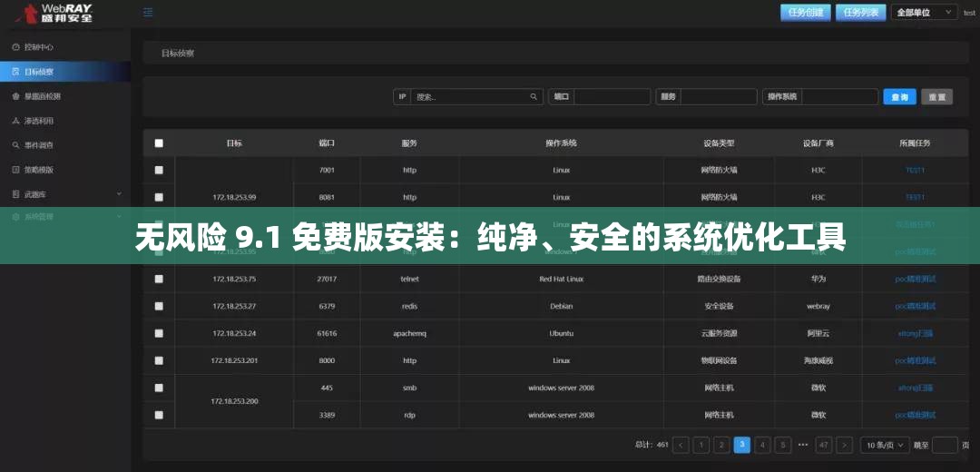Open 策略模板 via its sidebar icon
The image size is (980, 472).
pos(15,170)
